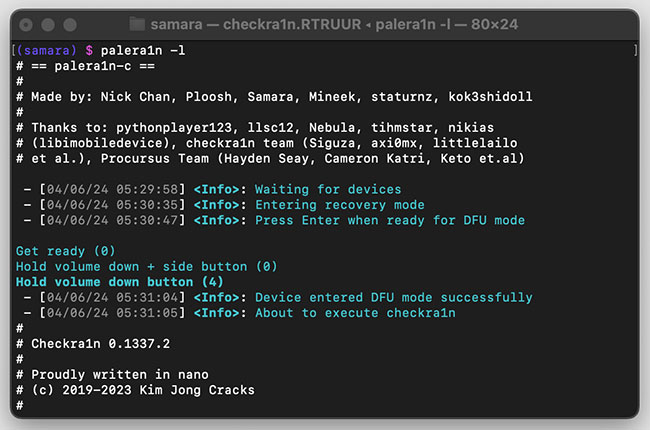The height and width of the screenshot is (430, 650).
Task: Click the Entering recovery mode message
Action: tap(340, 205)
